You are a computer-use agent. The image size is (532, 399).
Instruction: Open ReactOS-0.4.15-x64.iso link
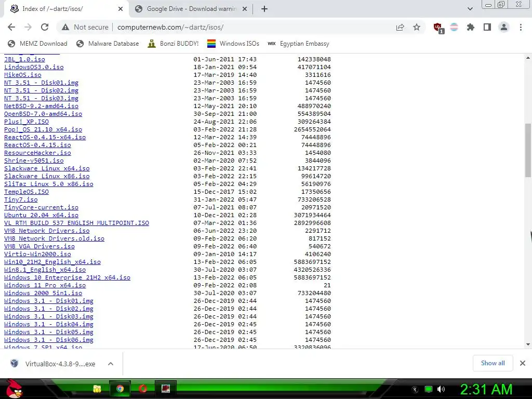tap(45, 137)
